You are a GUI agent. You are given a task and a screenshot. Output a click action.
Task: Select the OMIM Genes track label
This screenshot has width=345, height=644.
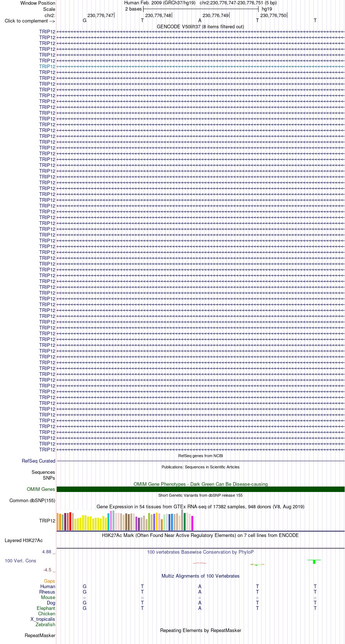click(x=41, y=489)
